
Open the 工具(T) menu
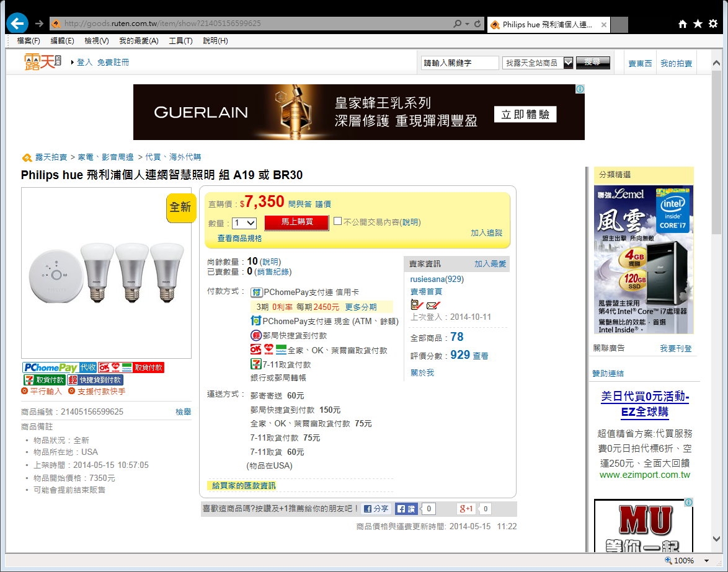[180, 41]
